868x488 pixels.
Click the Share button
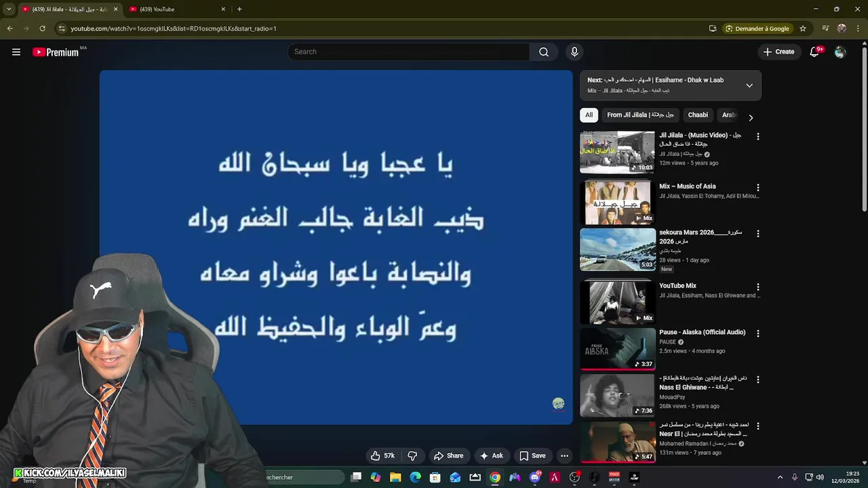(x=448, y=456)
